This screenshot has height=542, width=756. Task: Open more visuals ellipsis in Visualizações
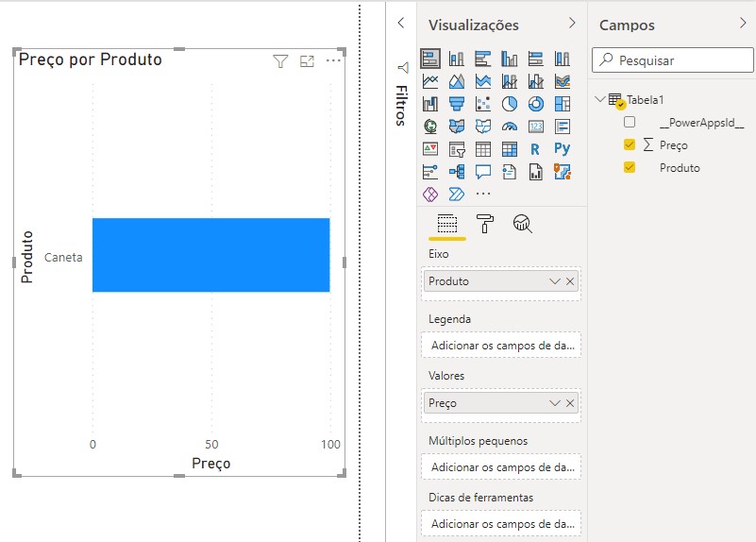(483, 194)
